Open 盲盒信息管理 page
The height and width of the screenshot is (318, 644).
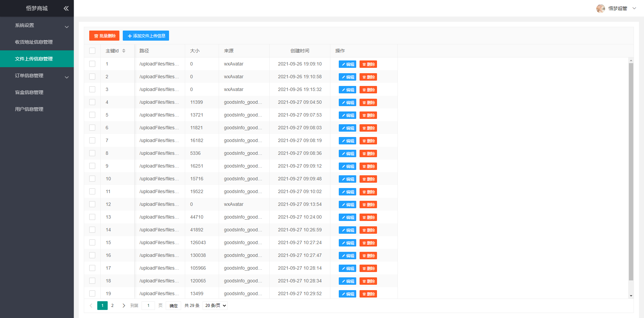point(37,92)
